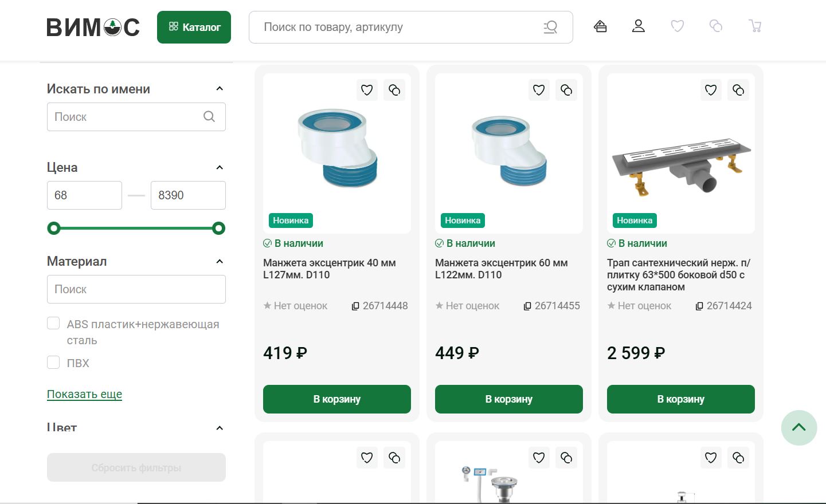The width and height of the screenshot is (826, 504).
Task: Add Манжета эксцентрик 60 мм to favorites
Action: (x=539, y=90)
